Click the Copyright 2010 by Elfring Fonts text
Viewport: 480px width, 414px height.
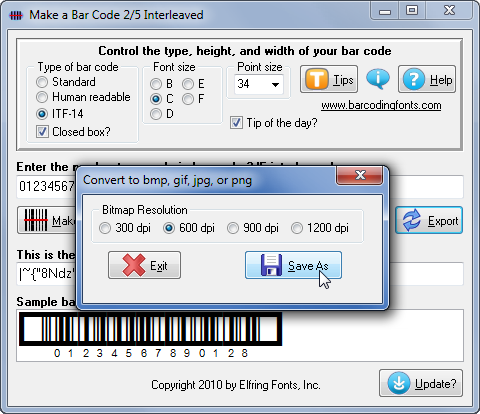coord(236,385)
